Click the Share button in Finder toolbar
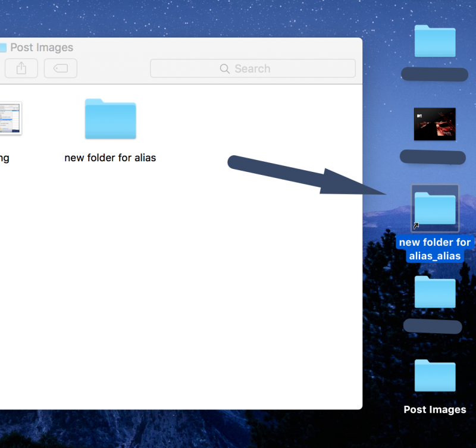The width and height of the screenshot is (476, 448). pyautogui.click(x=21, y=68)
